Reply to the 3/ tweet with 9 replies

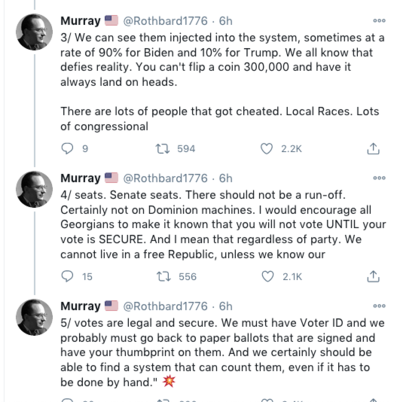(67, 148)
